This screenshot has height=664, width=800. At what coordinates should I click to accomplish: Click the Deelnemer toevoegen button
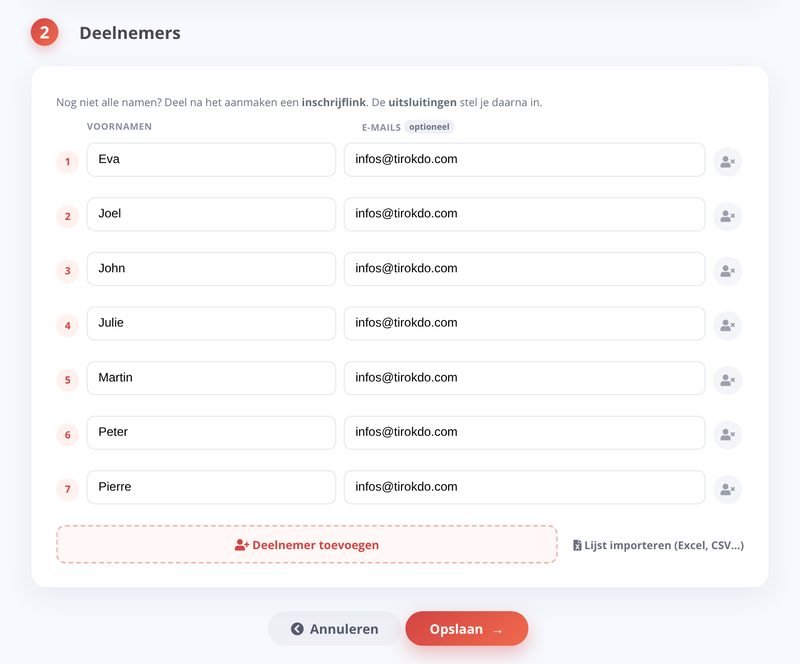pyautogui.click(x=307, y=545)
